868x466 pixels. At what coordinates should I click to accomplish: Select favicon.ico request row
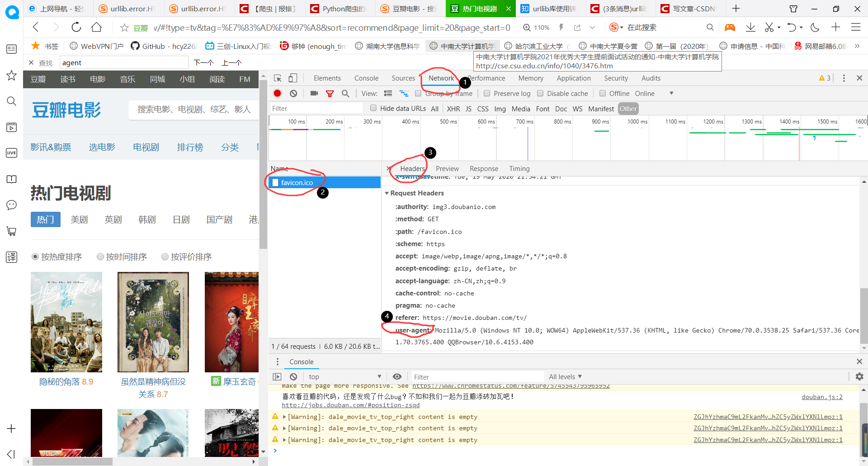pyautogui.click(x=325, y=182)
